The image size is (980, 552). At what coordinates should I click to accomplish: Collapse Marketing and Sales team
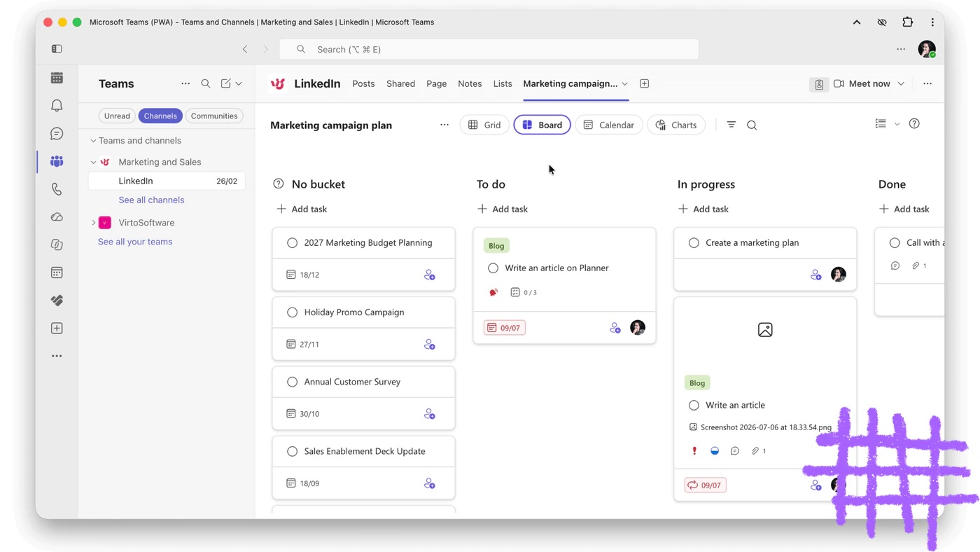point(93,162)
